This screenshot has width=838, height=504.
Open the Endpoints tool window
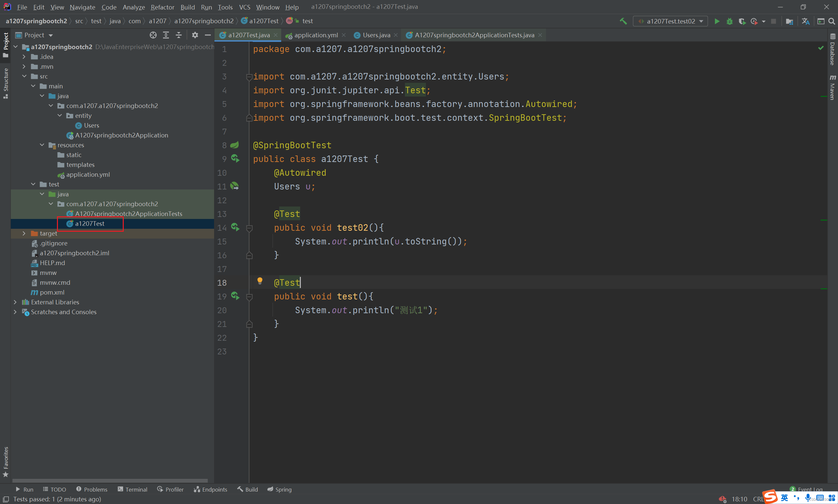click(x=210, y=489)
